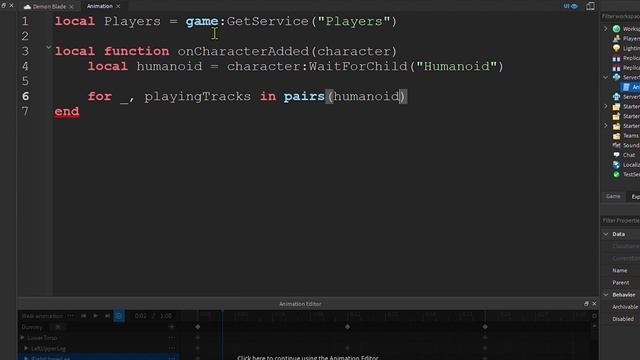
Task: Click the cloud icon on Demon Blade tab
Action: click(27, 7)
